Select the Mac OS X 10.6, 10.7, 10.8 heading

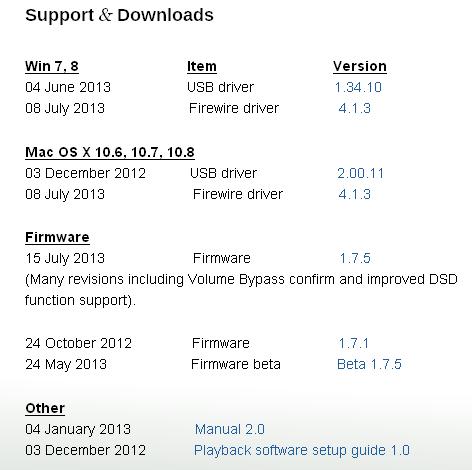click(x=110, y=152)
